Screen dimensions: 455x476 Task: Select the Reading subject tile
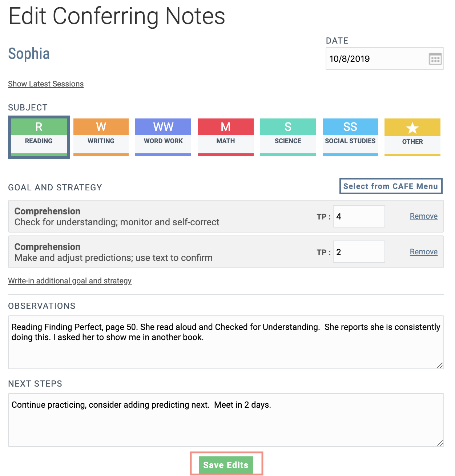tap(39, 137)
